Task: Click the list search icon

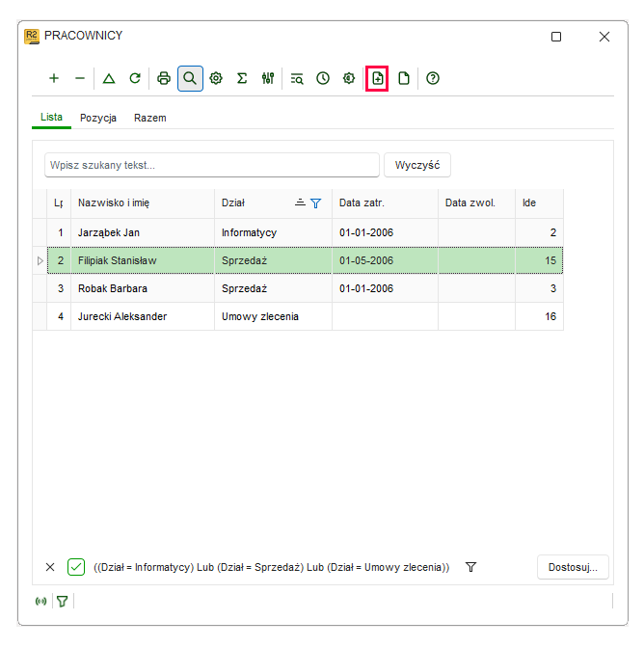Action: point(297,78)
